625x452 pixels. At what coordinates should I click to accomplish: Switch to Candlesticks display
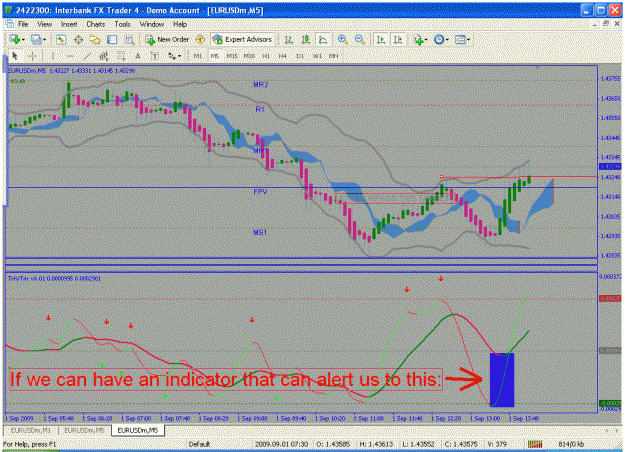[306, 39]
